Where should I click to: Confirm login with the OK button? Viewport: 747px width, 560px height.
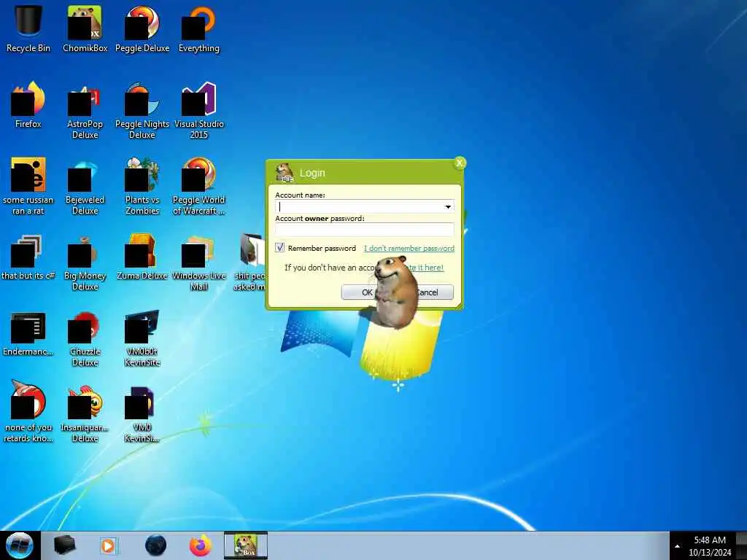tap(359, 292)
